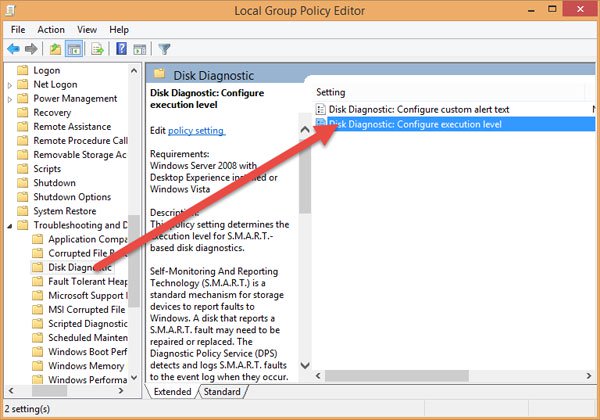Select the Corrupted File Recovery tree item

(x=88, y=253)
